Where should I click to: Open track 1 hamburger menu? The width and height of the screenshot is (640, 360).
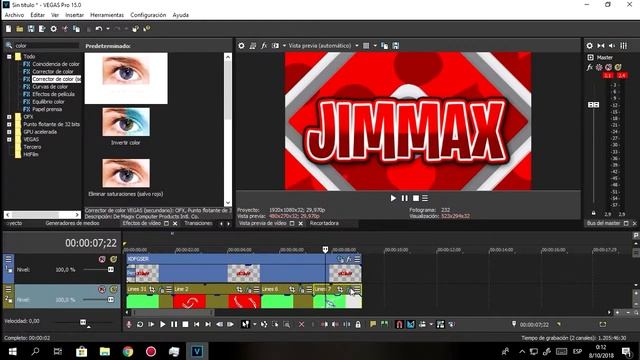pos(8,259)
